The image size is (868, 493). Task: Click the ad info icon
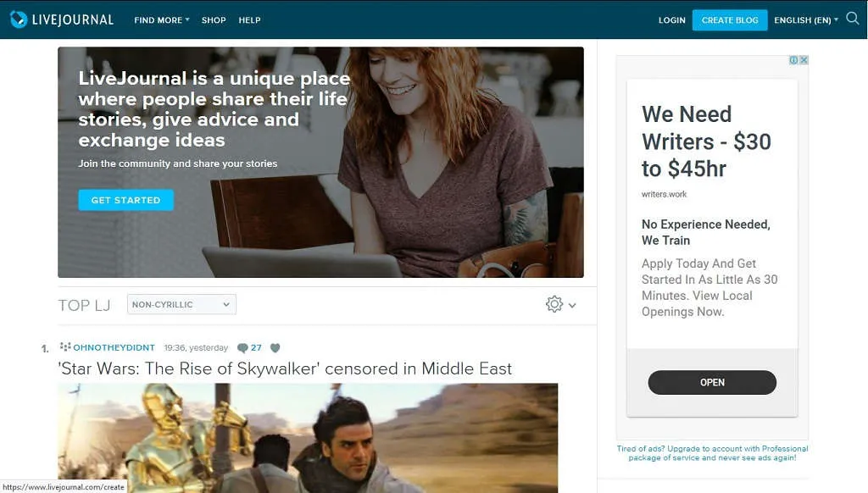[793, 60]
